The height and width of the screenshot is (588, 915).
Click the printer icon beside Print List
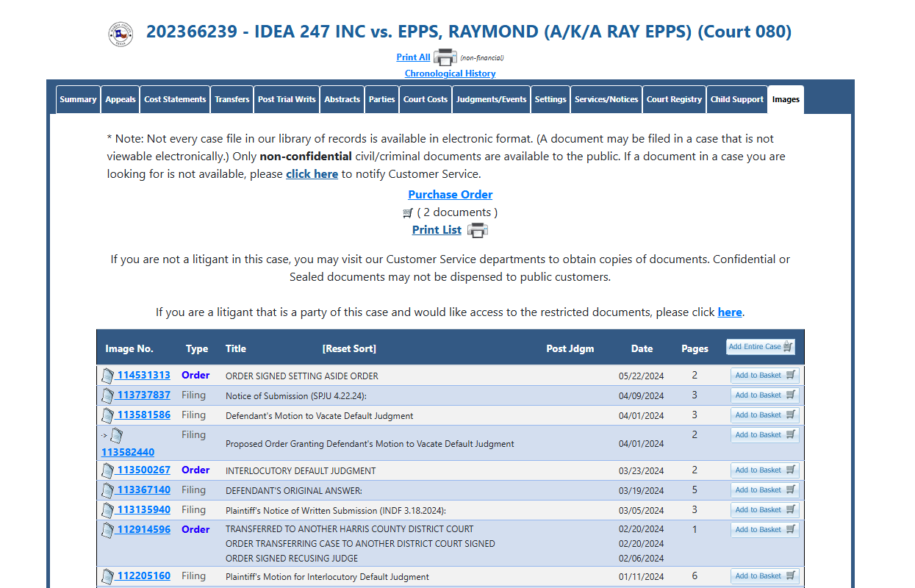click(478, 230)
